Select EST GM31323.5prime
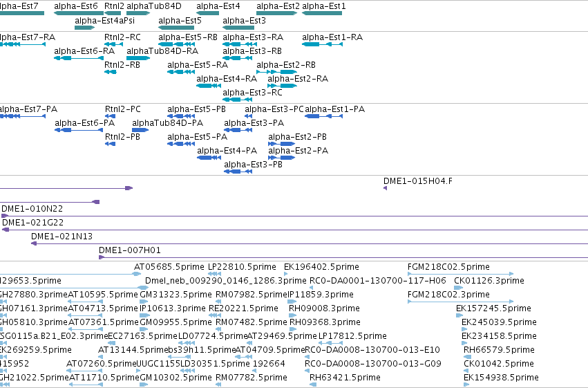The image size is (588, 388). (x=144, y=302)
